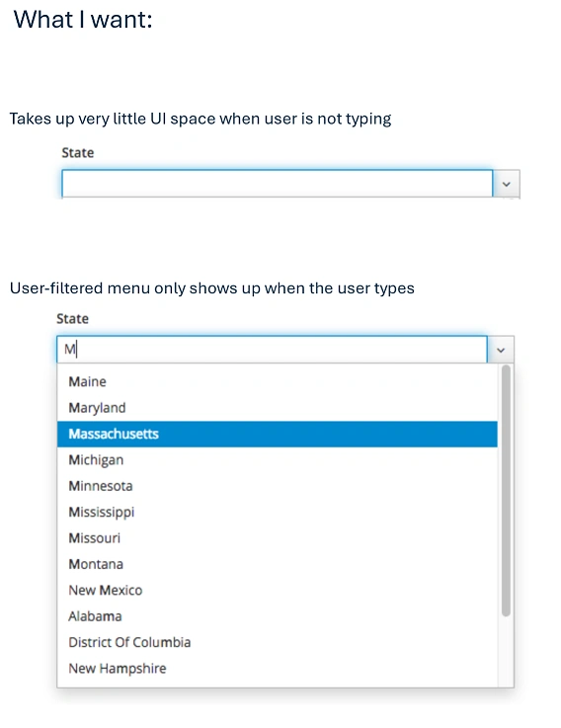Screen dimensions: 561x728
Task: Collapse the dropdown arrow beside the M field
Action: pos(501,350)
